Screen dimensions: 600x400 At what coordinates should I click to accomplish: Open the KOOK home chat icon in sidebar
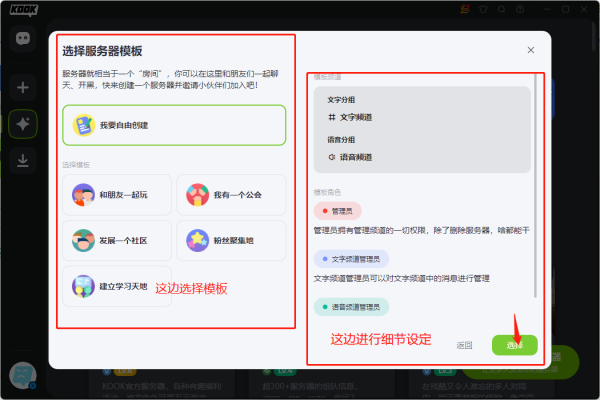pyautogui.click(x=23, y=38)
